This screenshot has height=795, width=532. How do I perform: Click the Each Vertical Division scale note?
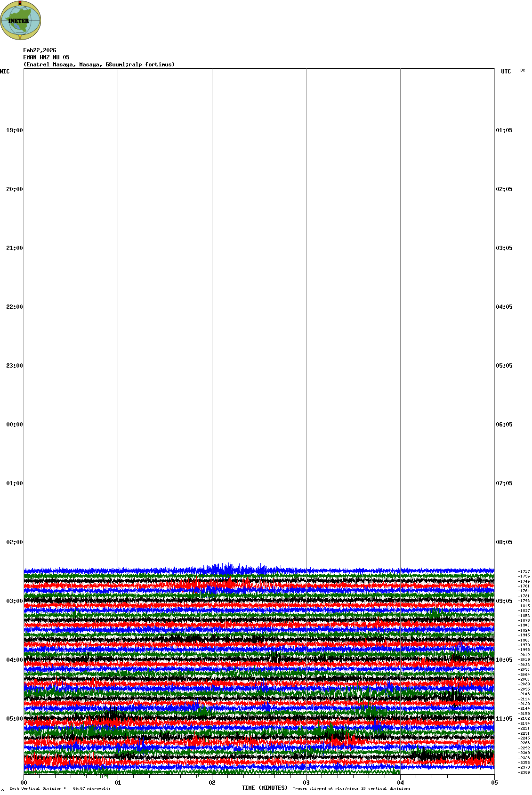pos(60,788)
